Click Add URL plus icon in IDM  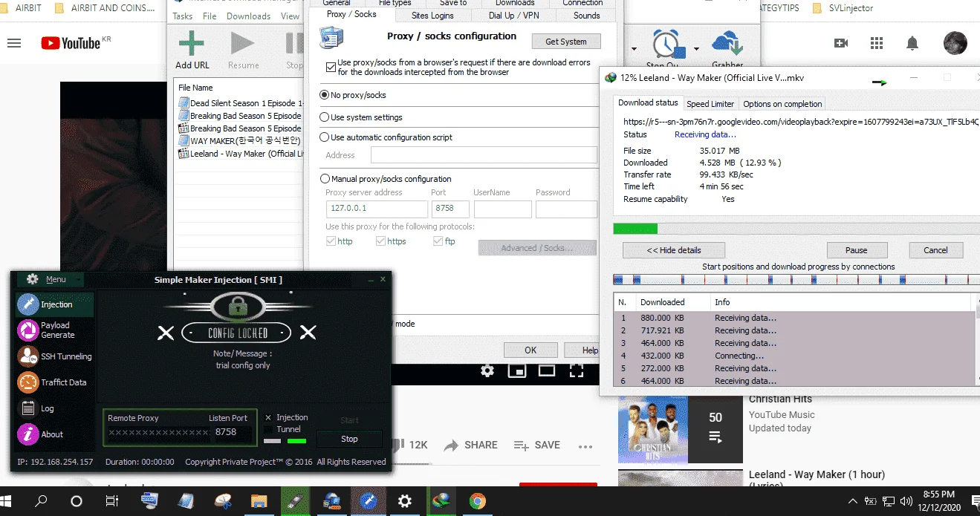pyautogui.click(x=192, y=44)
